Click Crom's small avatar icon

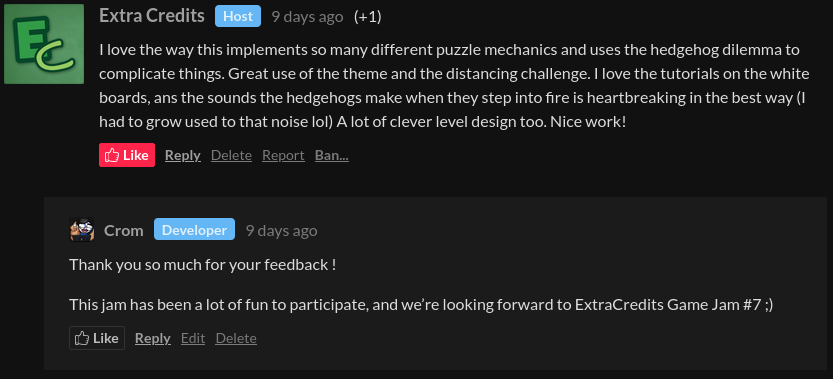[82, 230]
